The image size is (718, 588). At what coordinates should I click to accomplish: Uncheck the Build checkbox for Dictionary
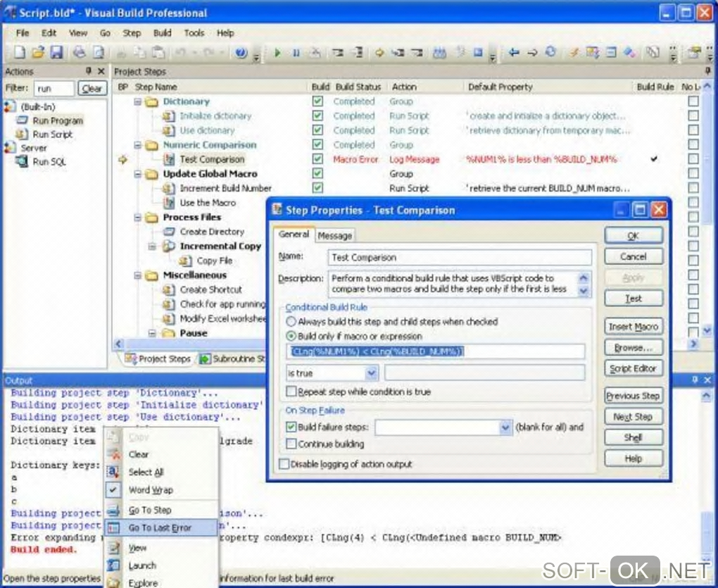pos(317,101)
